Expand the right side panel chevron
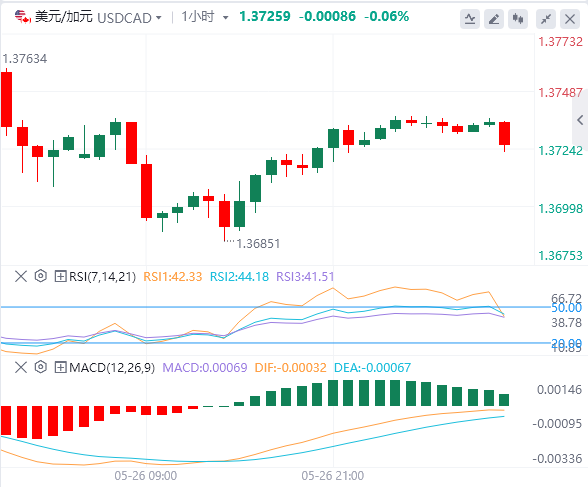The width and height of the screenshot is (588, 487). pyautogui.click(x=580, y=120)
